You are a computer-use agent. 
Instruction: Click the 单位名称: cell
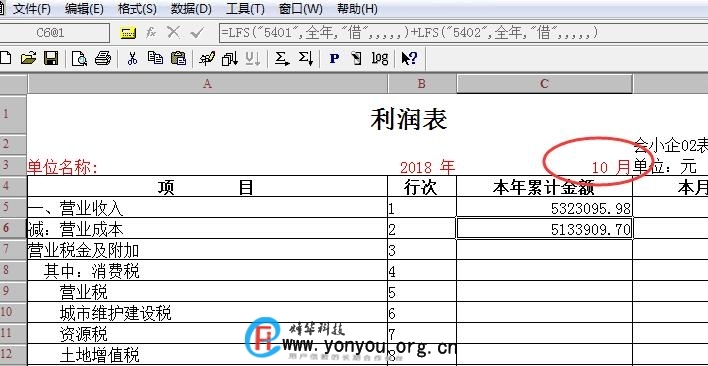point(207,166)
